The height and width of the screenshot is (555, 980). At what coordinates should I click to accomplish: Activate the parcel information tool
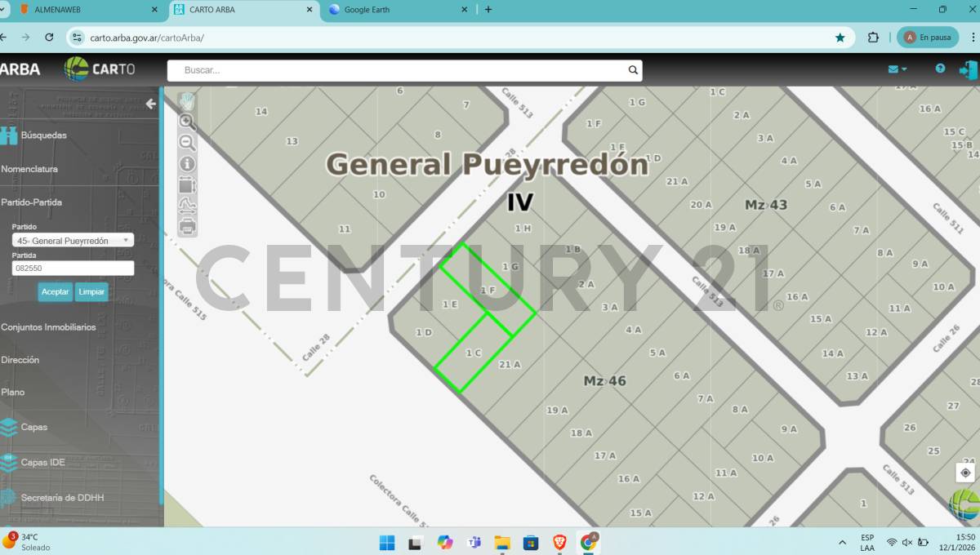187,164
